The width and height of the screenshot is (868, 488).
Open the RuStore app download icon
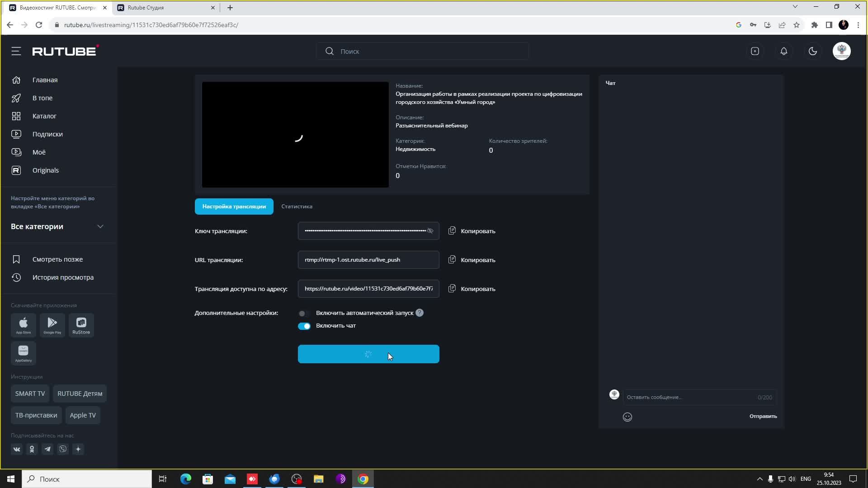coord(81,325)
